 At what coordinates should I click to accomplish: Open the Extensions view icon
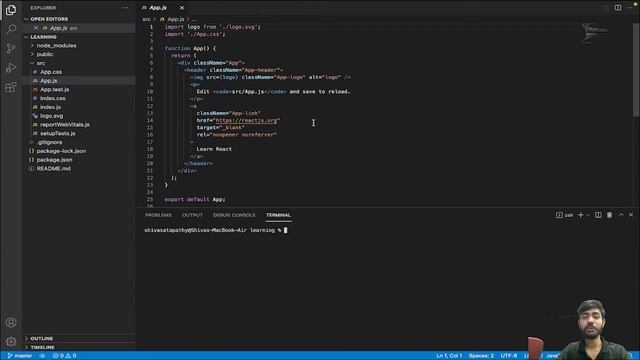(11, 87)
